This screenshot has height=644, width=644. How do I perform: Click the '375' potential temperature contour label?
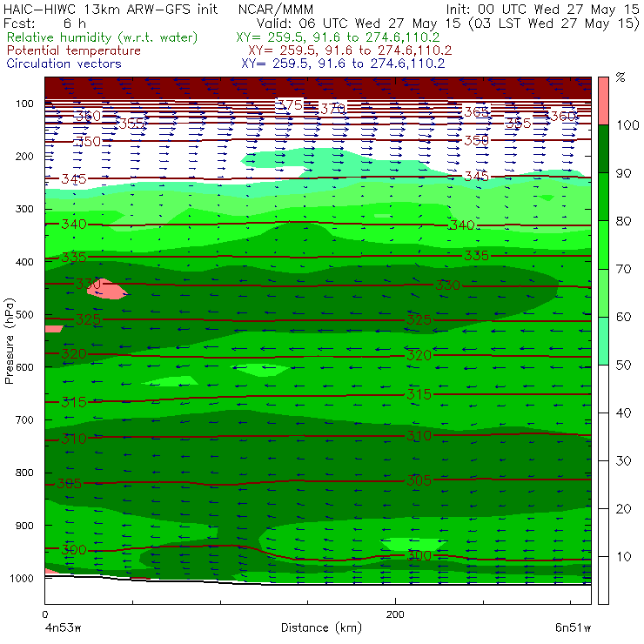click(290, 104)
